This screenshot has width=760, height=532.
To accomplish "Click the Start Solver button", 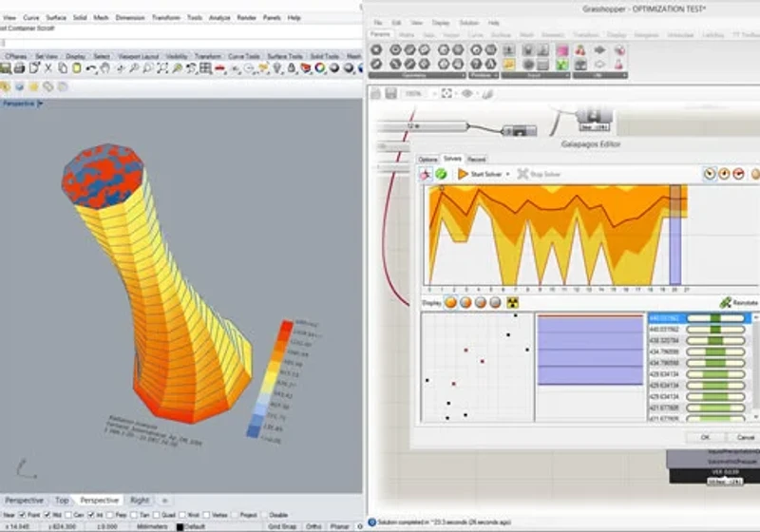I will [480, 174].
